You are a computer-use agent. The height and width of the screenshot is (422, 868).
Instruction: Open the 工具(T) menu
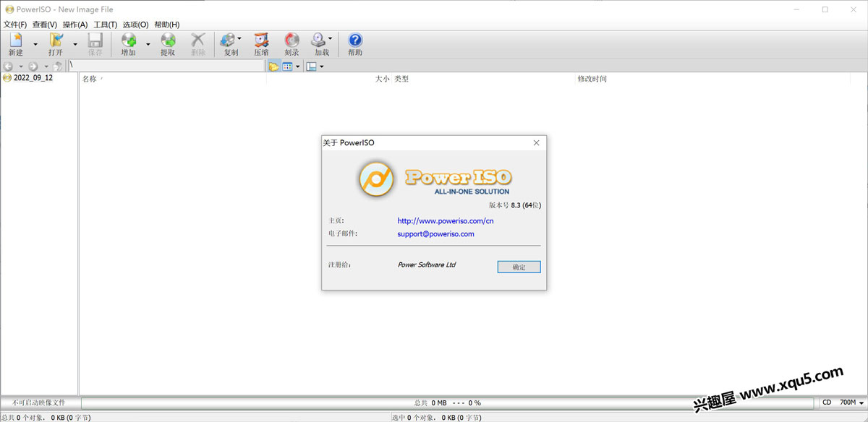coord(106,25)
